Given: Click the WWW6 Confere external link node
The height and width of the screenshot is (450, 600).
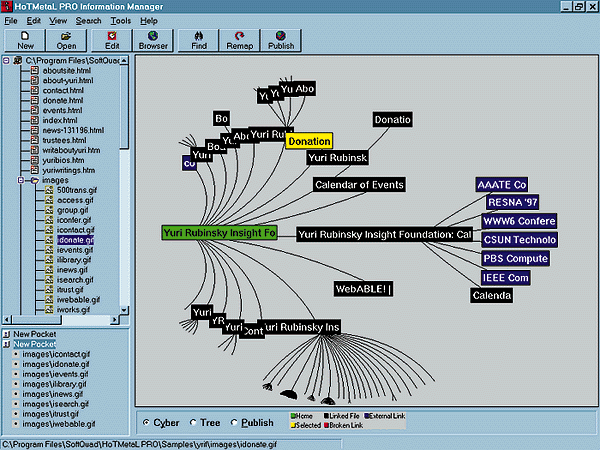Looking at the screenshot, I should (519, 221).
